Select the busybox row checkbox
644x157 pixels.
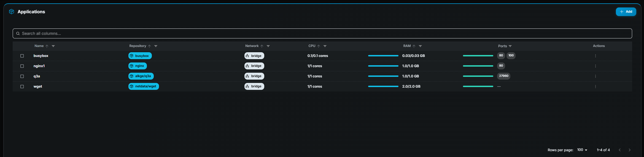tap(22, 56)
